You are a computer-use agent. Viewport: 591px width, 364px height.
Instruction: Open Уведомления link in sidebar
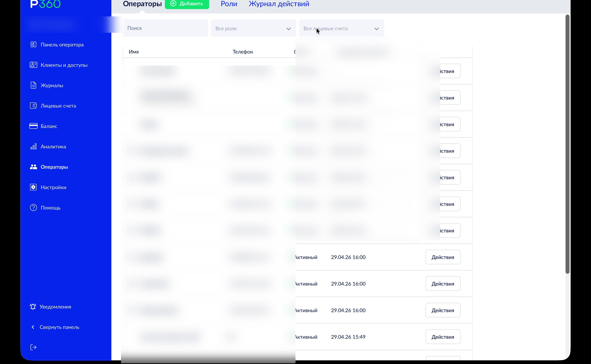(55, 307)
